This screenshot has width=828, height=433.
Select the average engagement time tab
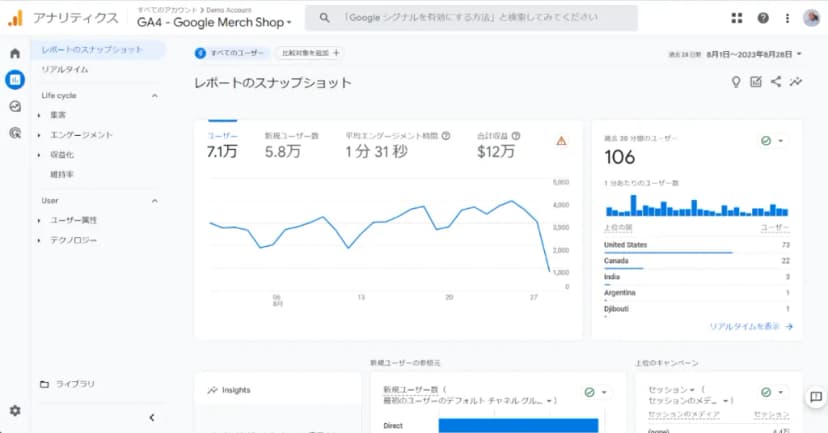click(x=398, y=145)
